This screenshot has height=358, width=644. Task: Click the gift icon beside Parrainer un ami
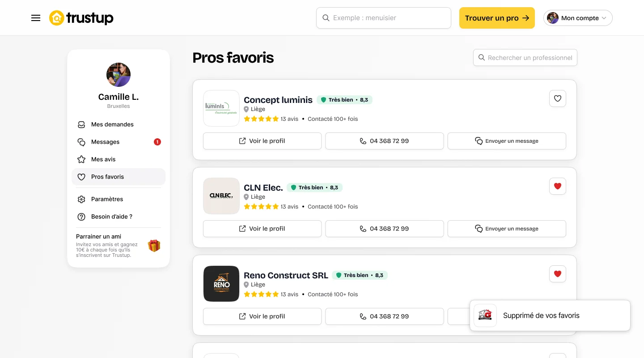coord(154,246)
